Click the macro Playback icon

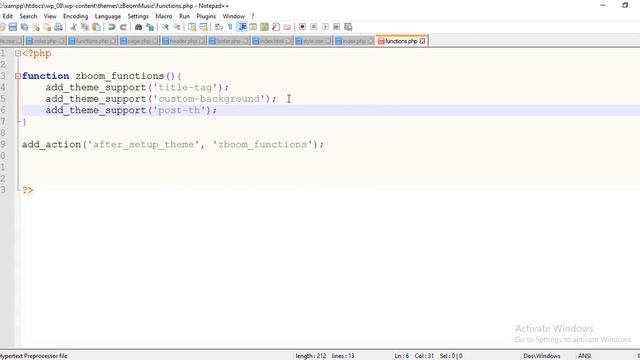(325, 27)
